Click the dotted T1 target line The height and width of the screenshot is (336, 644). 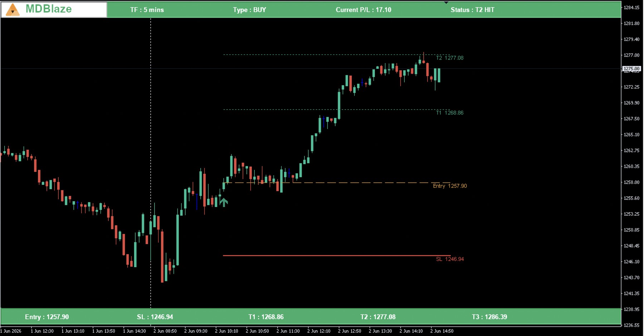tap(337, 109)
